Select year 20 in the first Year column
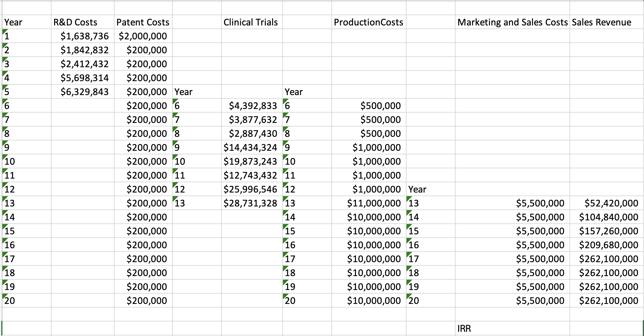This screenshot has width=644, height=336. tap(26, 301)
